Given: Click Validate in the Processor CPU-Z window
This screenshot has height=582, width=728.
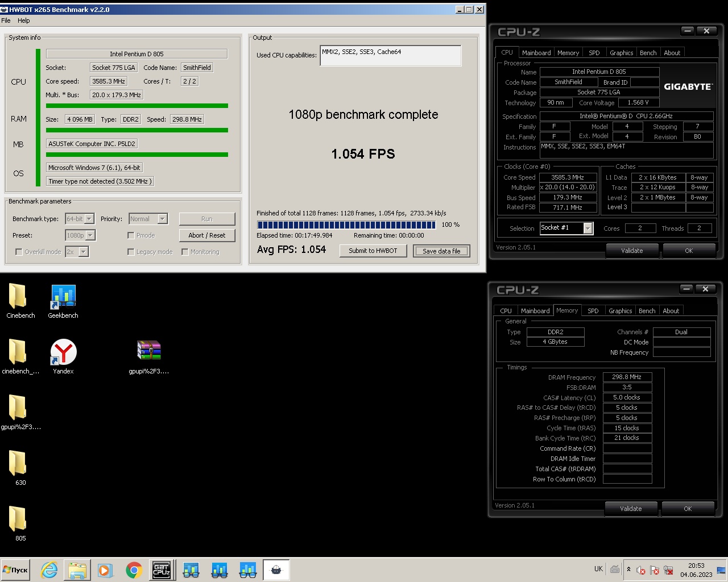Looking at the screenshot, I should tap(632, 251).
